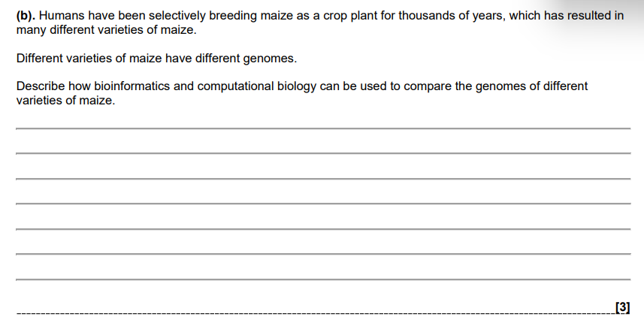Image resolution: width=644 pixels, height=317 pixels.
Task: Click the third blank answer line
Action: [323, 179]
